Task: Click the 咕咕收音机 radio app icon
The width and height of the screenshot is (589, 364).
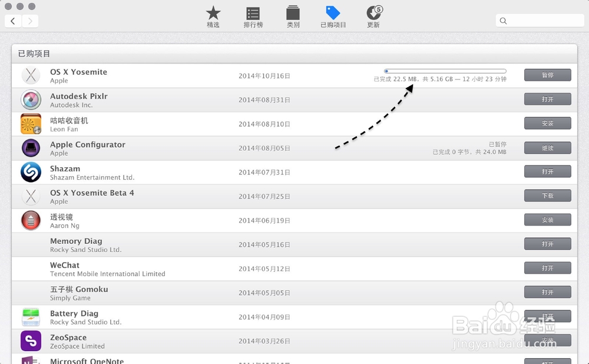Action: [31, 124]
